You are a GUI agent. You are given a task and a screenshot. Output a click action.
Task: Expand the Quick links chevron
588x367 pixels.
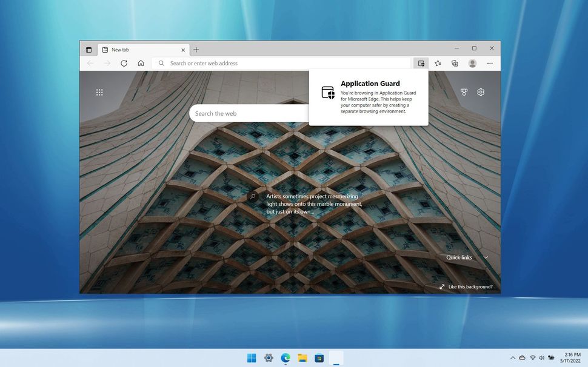point(486,257)
